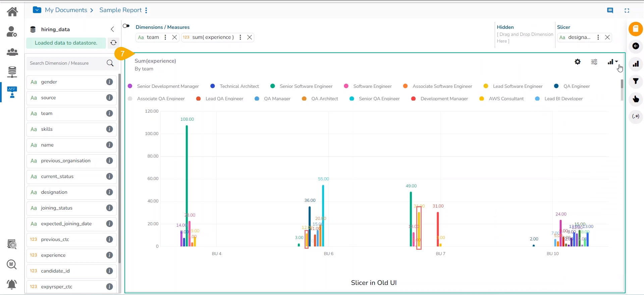Open chart settings gear icon
The width and height of the screenshot is (644, 295).
[577, 62]
